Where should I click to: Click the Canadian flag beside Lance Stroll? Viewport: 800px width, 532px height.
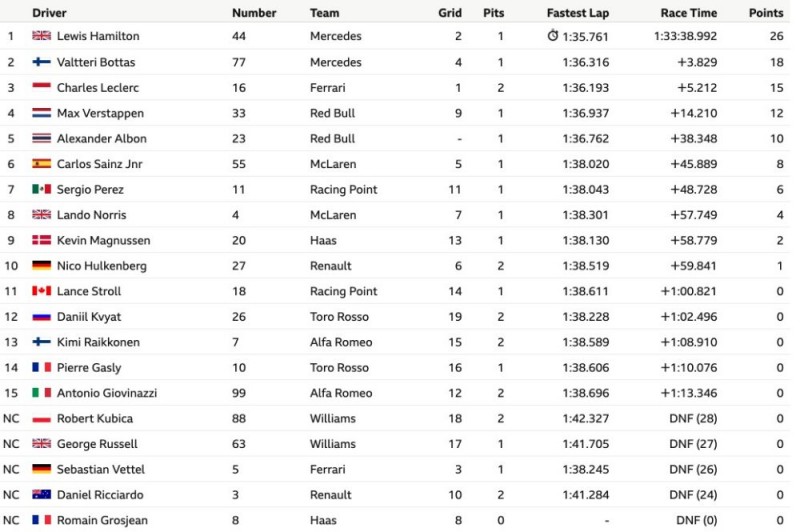click(x=41, y=291)
